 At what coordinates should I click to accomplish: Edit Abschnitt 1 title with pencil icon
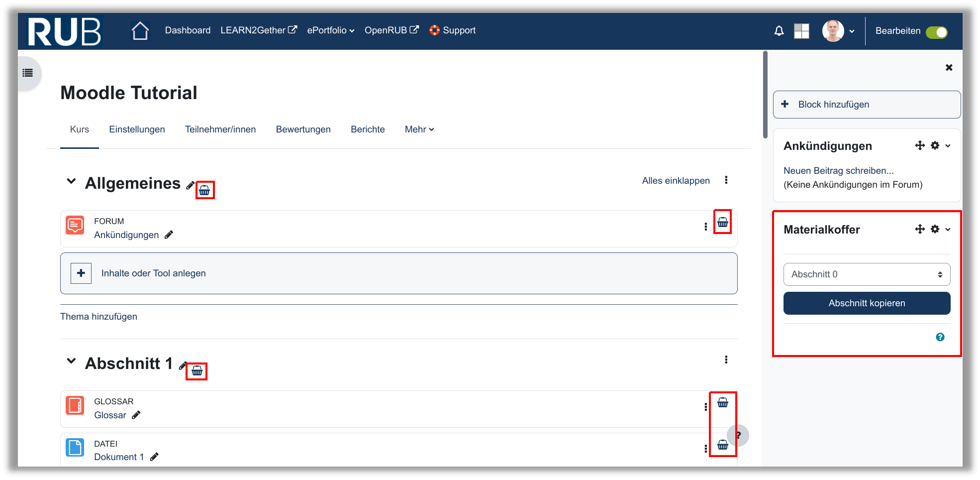click(x=183, y=366)
